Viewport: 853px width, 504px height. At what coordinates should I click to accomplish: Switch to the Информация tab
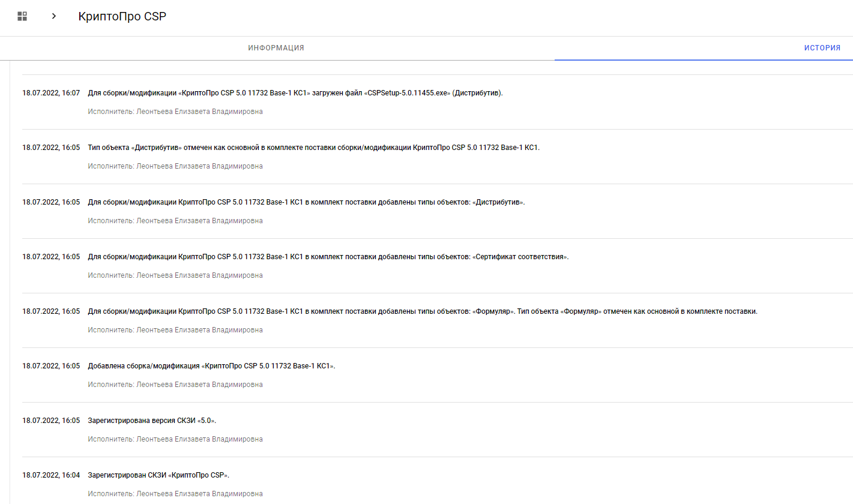pos(276,48)
